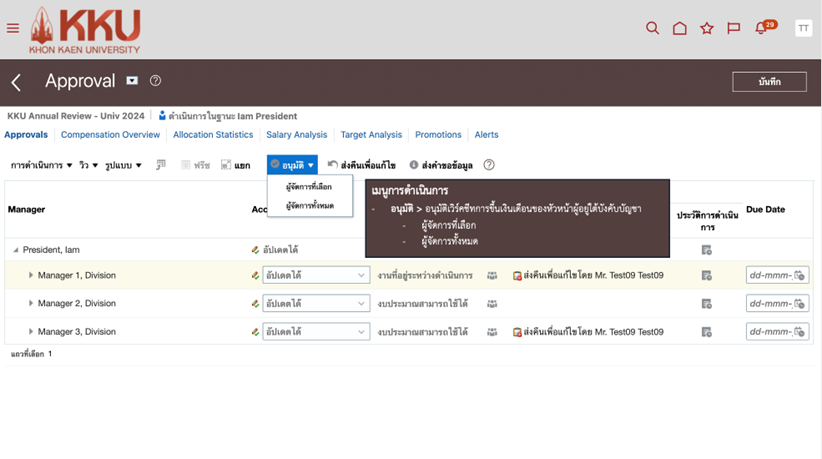Click the search magnifier icon

pyautogui.click(x=652, y=29)
